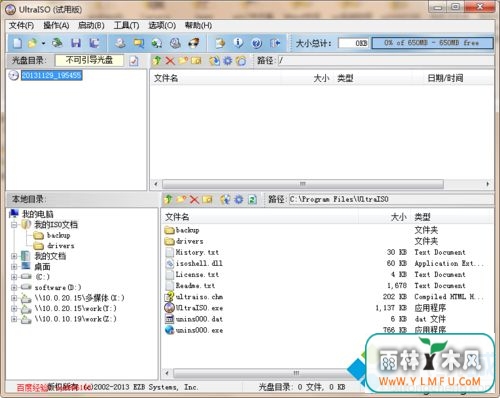The width and height of the screenshot is (500, 398).
Task: Collapse the 我的ISO文档 tree node
Action: pos(14,225)
